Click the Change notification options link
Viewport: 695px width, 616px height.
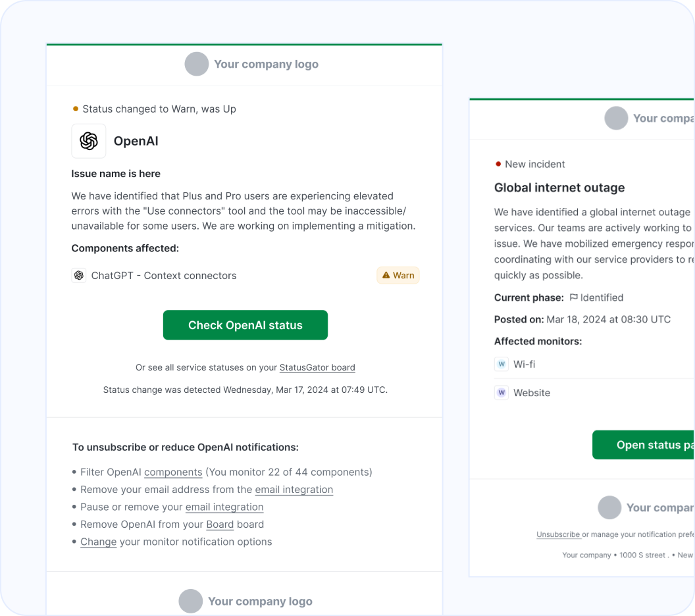(x=98, y=542)
